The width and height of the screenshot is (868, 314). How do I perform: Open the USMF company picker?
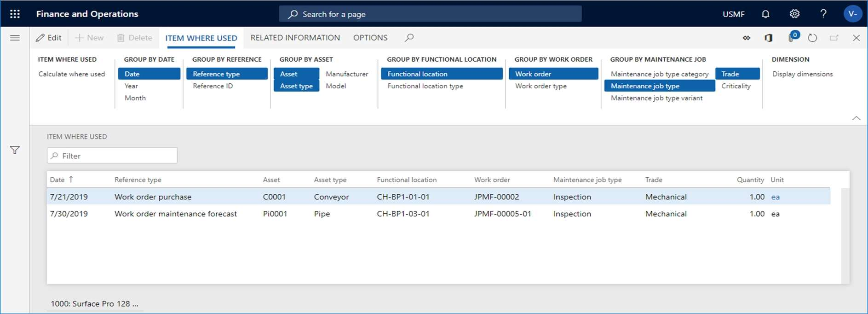coord(733,14)
